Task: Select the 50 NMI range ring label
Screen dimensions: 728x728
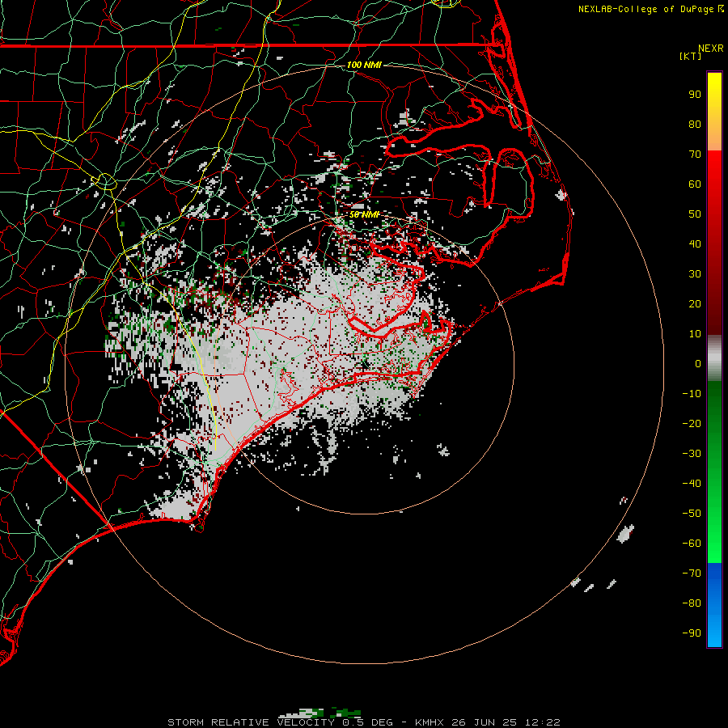Action: pyautogui.click(x=365, y=214)
